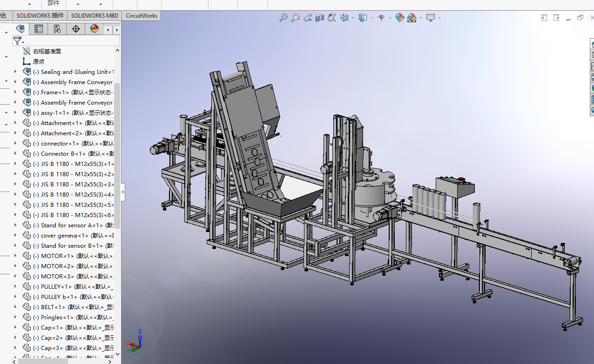
Task: Select Stand for sensor A<1> item
Action: click(x=74, y=225)
